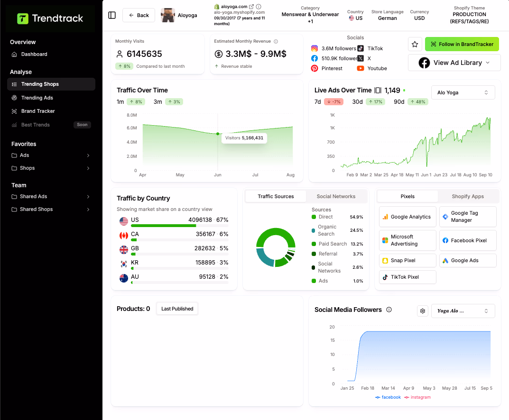
Task: Click the GB flag icon
Action: click(124, 250)
